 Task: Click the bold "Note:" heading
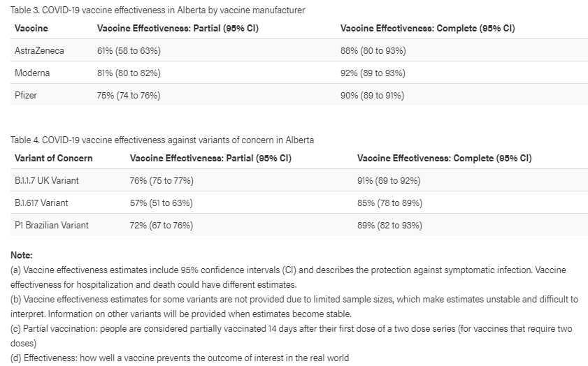[x=22, y=256]
